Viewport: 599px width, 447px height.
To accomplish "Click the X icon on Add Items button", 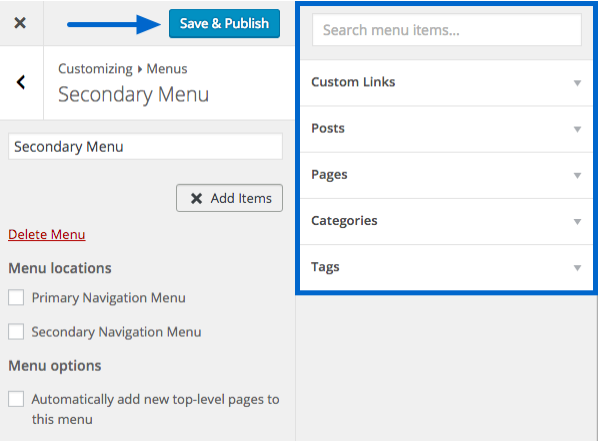I will coord(196,198).
